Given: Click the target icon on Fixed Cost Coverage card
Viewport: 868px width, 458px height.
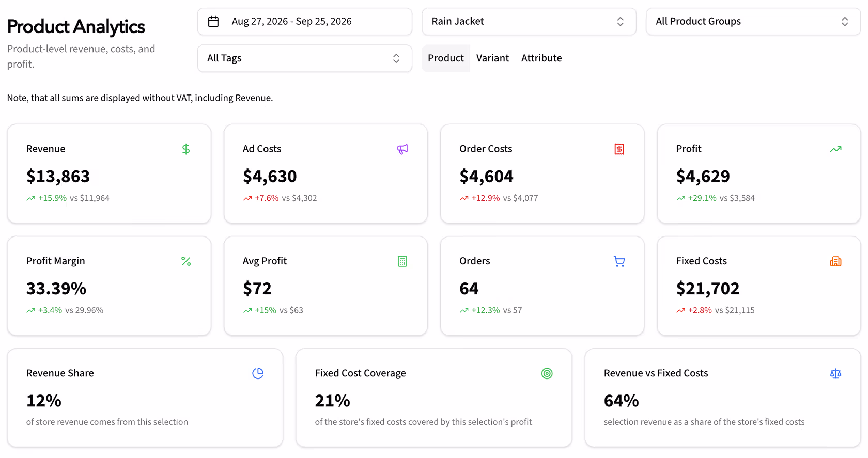Looking at the screenshot, I should (x=547, y=373).
